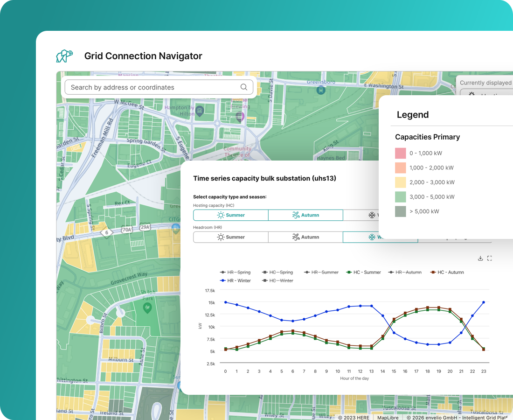Click the HC Autumn data point at hour 6
The height and width of the screenshot is (420, 513).
coord(293,331)
